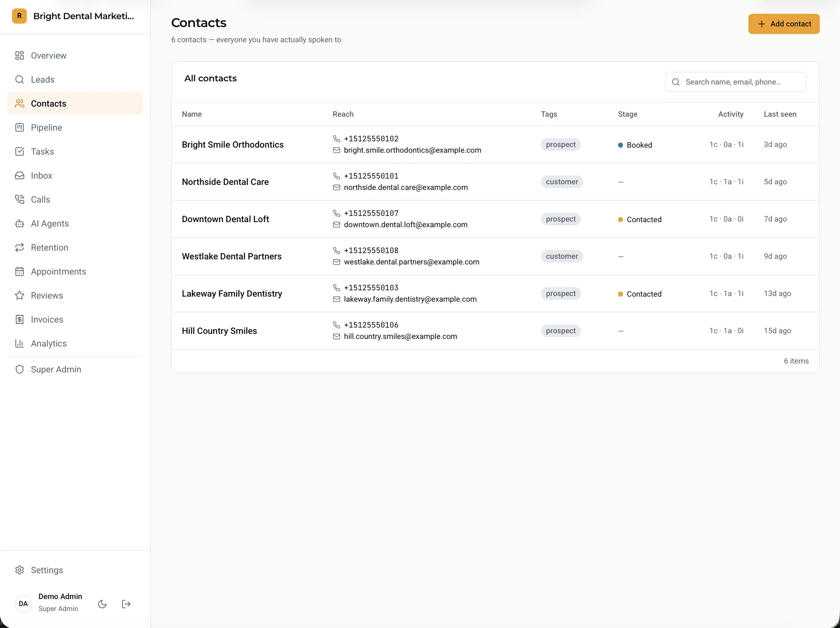This screenshot has width=840, height=628.
Task: Click the Pipeline board icon
Action: point(19,127)
